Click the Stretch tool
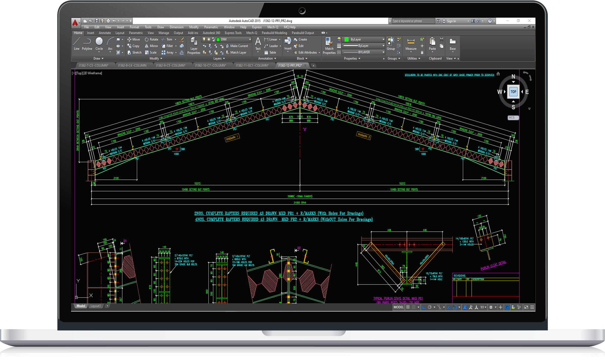605x364 pixels. 134,52
